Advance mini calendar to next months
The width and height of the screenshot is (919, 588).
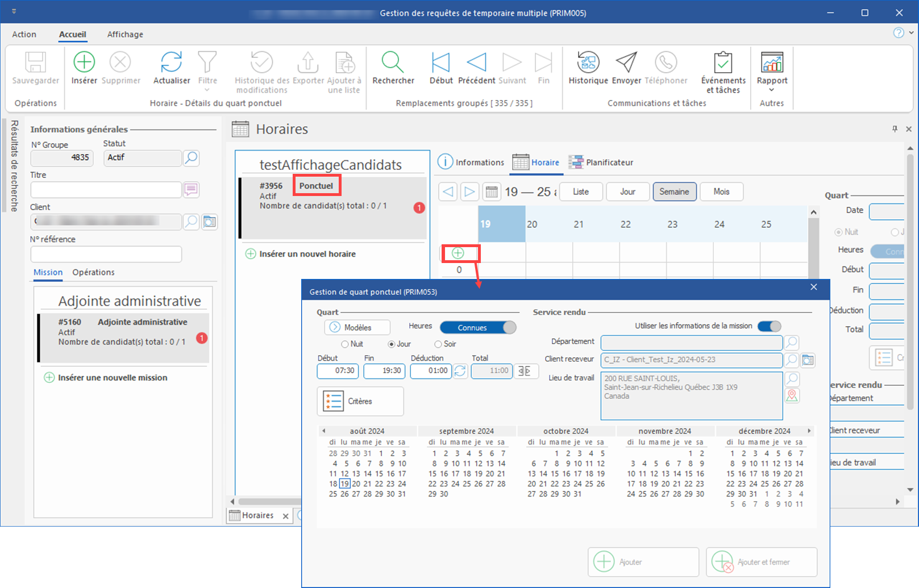(809, 431)
